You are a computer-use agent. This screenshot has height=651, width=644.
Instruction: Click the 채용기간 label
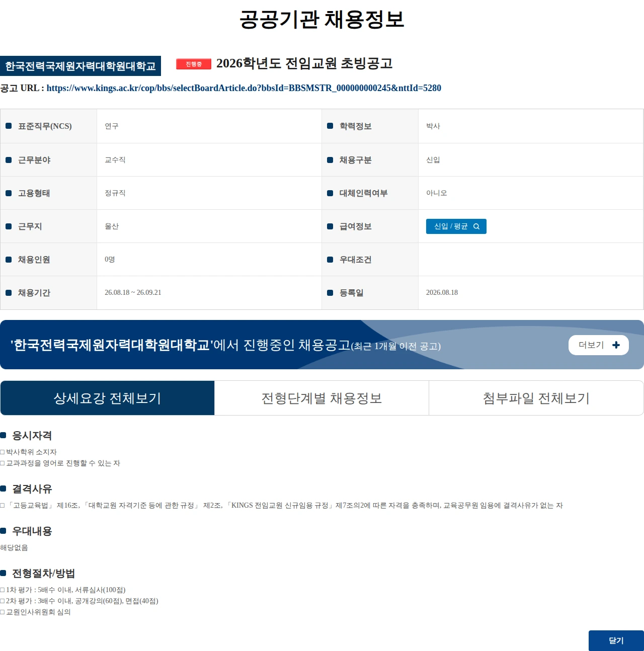point(34,293)
